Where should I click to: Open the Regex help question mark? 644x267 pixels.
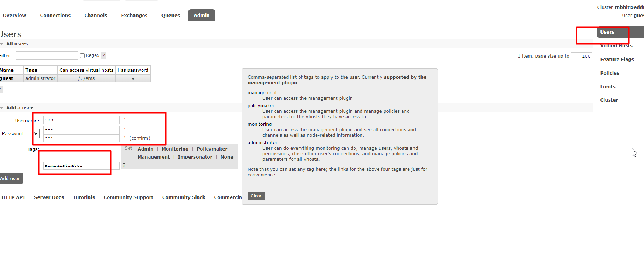coord(104,55)
